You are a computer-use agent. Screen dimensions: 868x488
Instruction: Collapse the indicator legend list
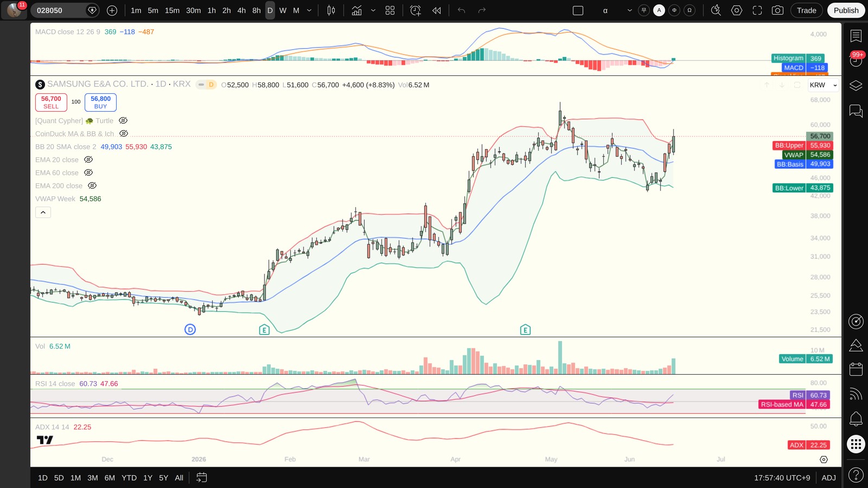(43, 213)
